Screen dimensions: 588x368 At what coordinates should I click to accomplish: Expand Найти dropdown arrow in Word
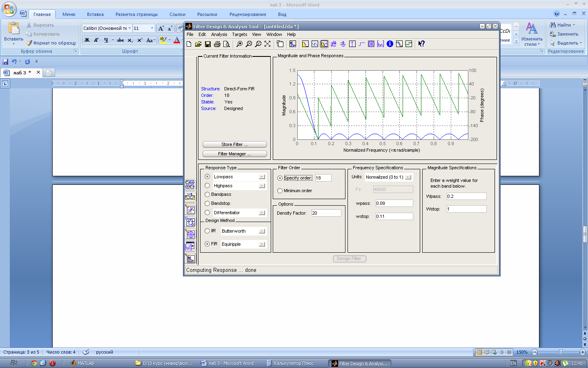[x=574, y=25]
